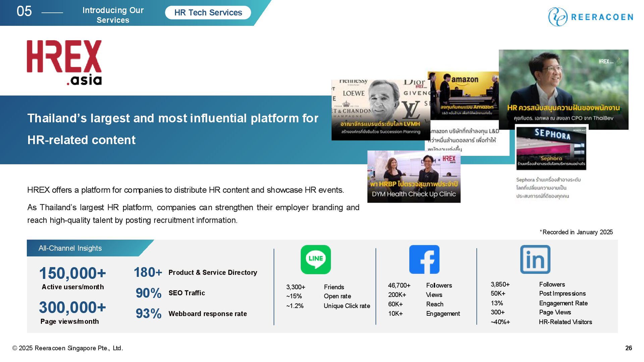Image resolution: width=644 pixels, height=362 pixels.
Task: Click the Facebook logo icon
Action: pyautogui.click(x=424, y=259)
